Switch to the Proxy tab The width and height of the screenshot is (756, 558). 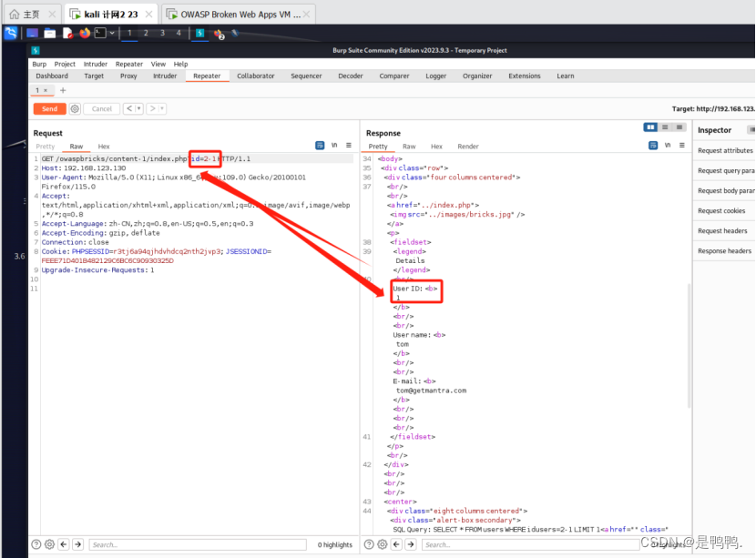tap(128, 76)
